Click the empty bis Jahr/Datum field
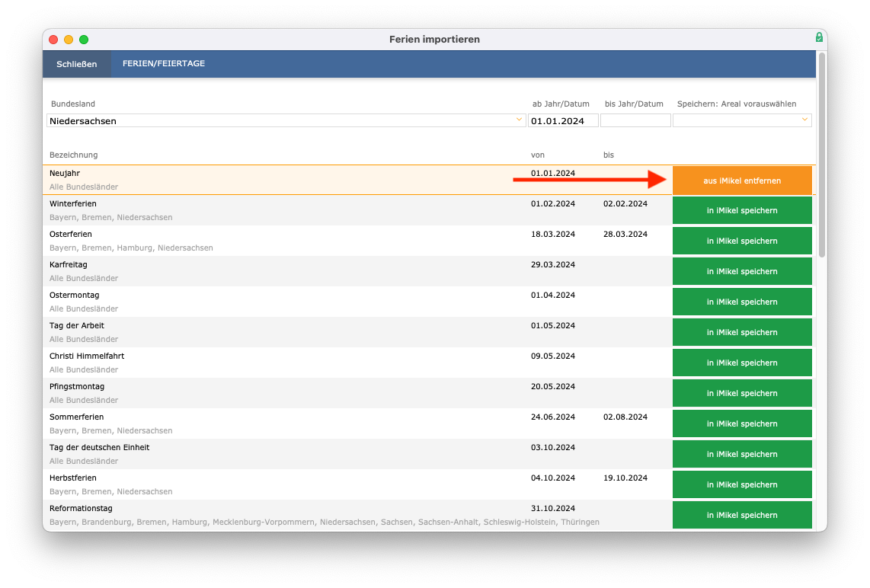Viewport: 870px width, 588px height. click(x=635, y=120)
